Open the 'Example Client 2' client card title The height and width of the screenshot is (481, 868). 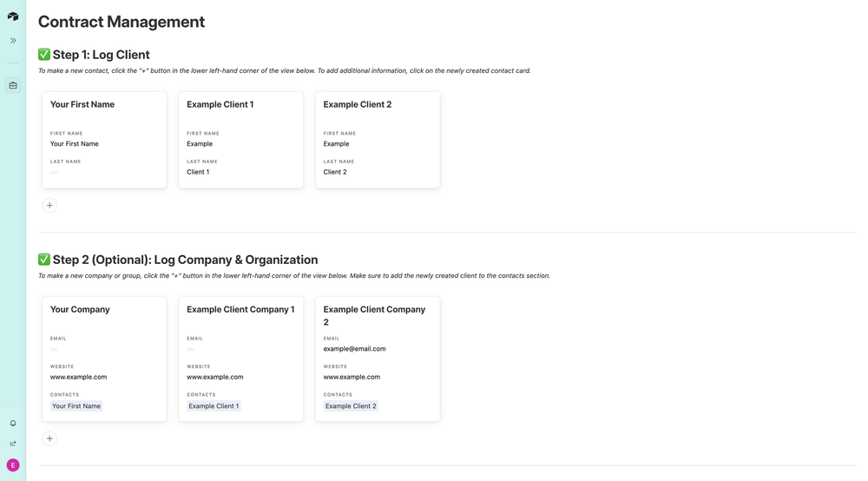click(x=358, y=104)
